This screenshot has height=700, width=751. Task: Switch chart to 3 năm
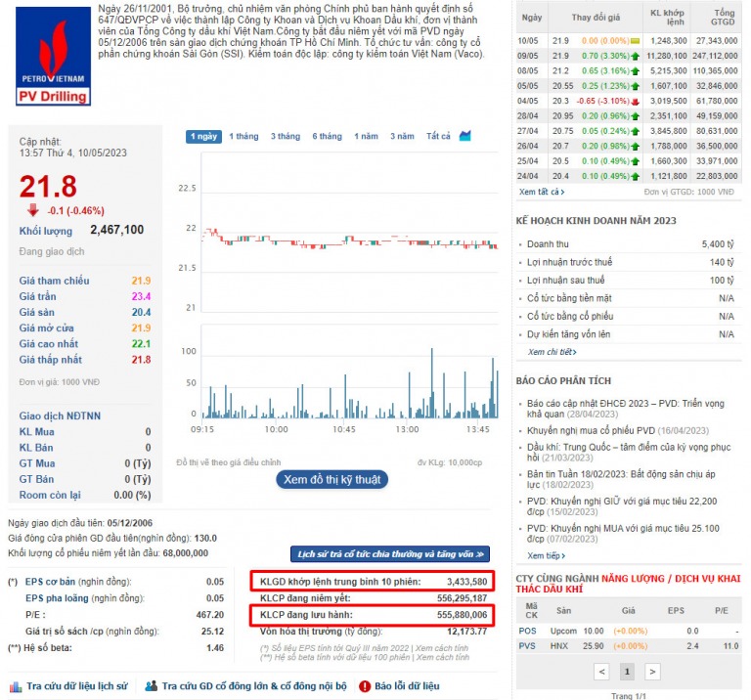click(402, 137)
